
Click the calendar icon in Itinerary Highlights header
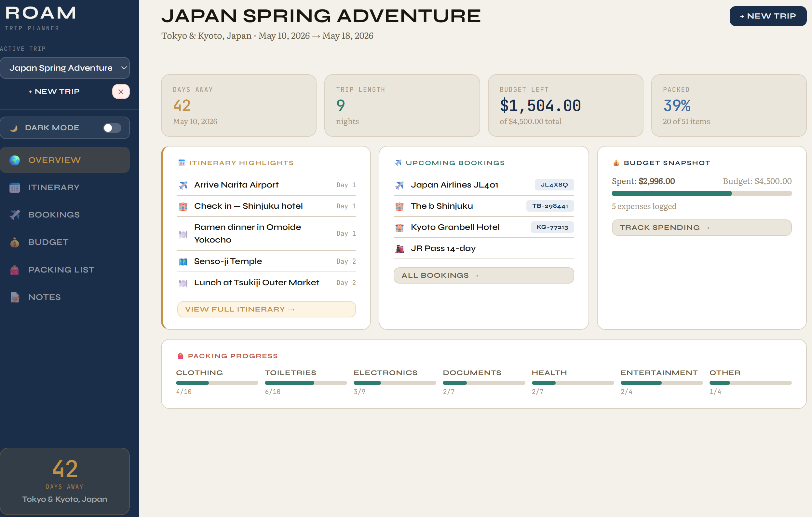(182, 163)
